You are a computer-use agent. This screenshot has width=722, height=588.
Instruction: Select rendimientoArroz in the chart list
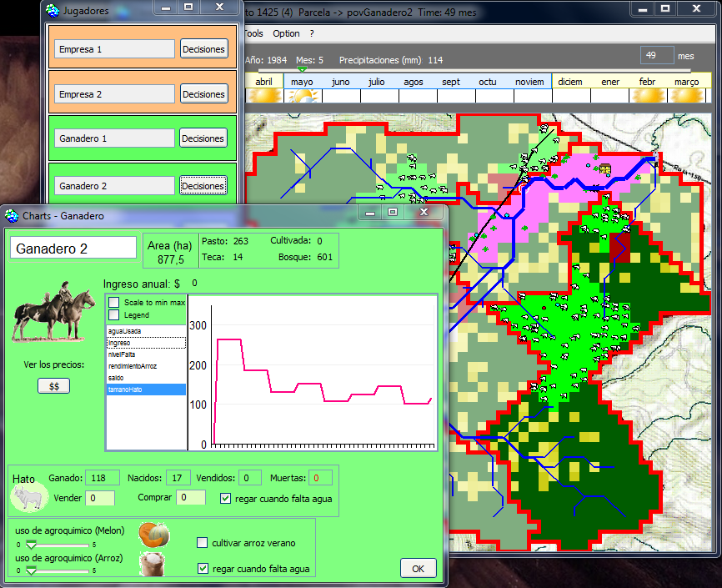(x=133, y=366)
